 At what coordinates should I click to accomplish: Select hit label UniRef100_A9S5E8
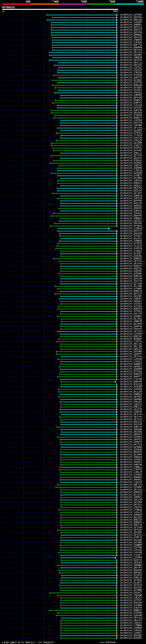(131, 55)
